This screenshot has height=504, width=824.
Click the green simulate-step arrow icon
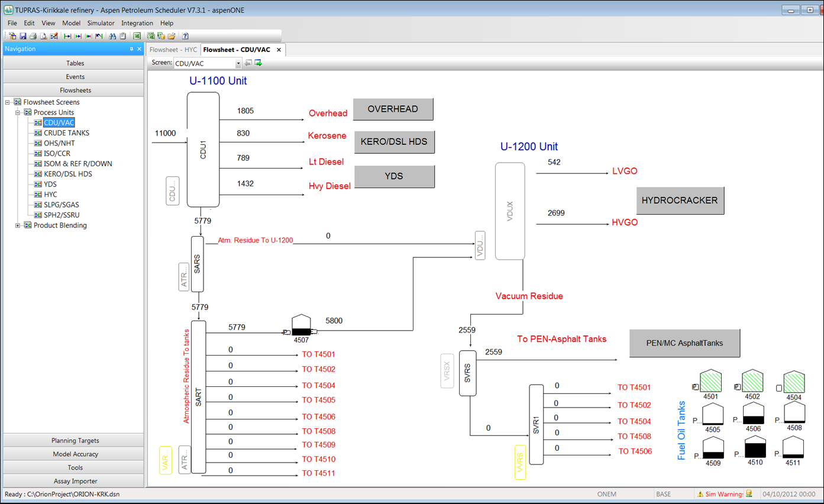[78, 36]
